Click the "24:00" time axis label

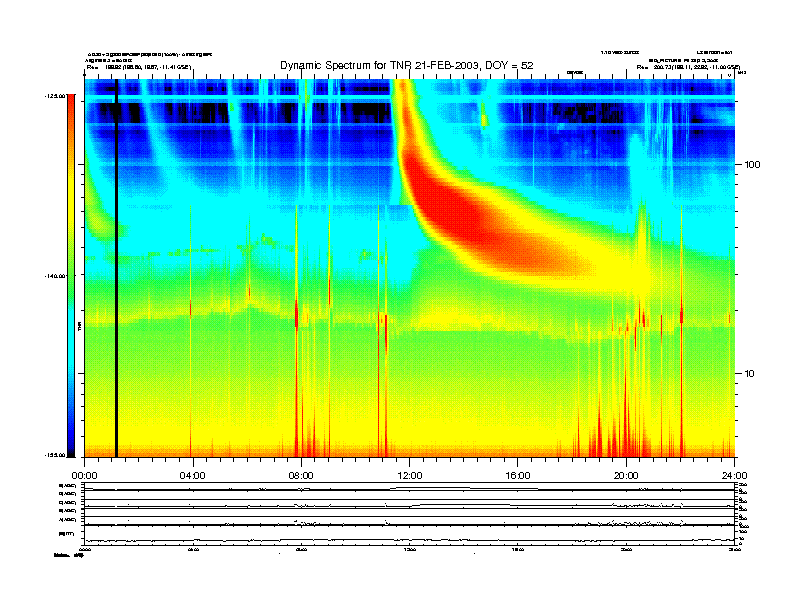tap(734, 476)
